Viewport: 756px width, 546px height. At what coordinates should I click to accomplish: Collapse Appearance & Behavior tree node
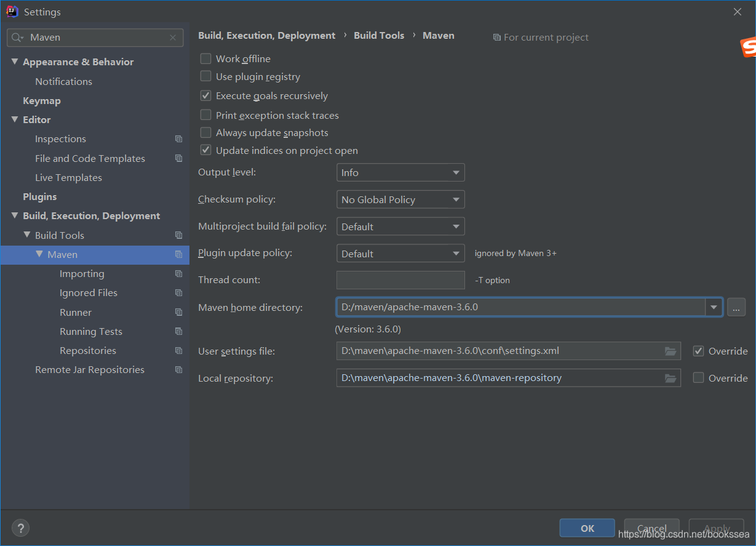(15, 62)
